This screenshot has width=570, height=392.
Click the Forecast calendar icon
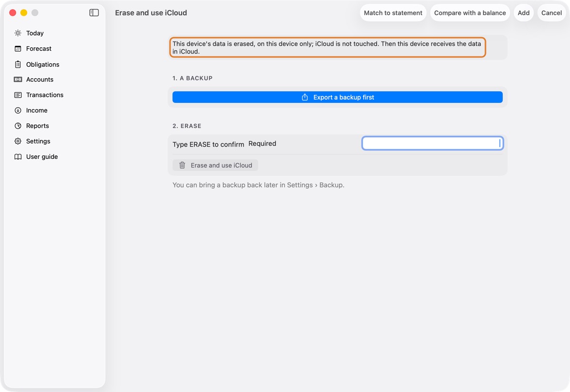[18, 49]
